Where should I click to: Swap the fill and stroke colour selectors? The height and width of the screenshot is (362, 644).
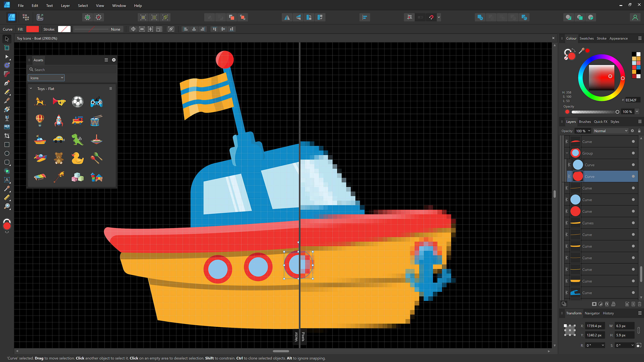click(574, 50)
